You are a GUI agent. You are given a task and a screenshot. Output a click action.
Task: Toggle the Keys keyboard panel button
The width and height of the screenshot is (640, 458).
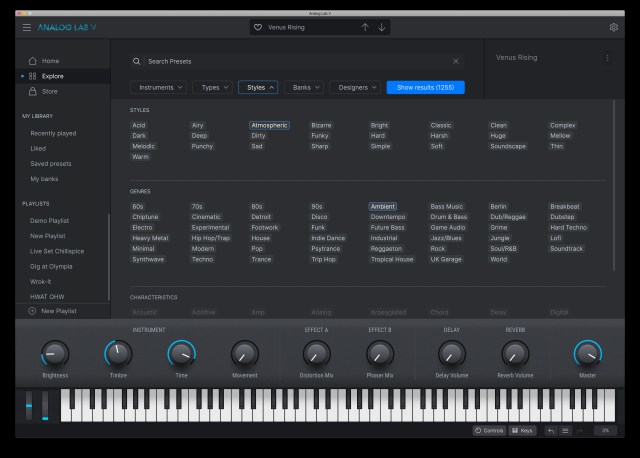(x=522, y=431)
